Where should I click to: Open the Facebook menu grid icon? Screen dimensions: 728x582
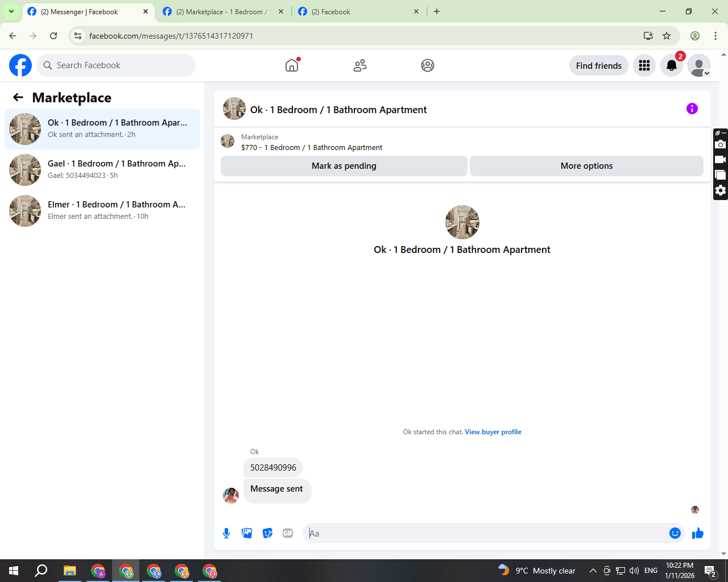pyautogui.click(x=644, y=65)
